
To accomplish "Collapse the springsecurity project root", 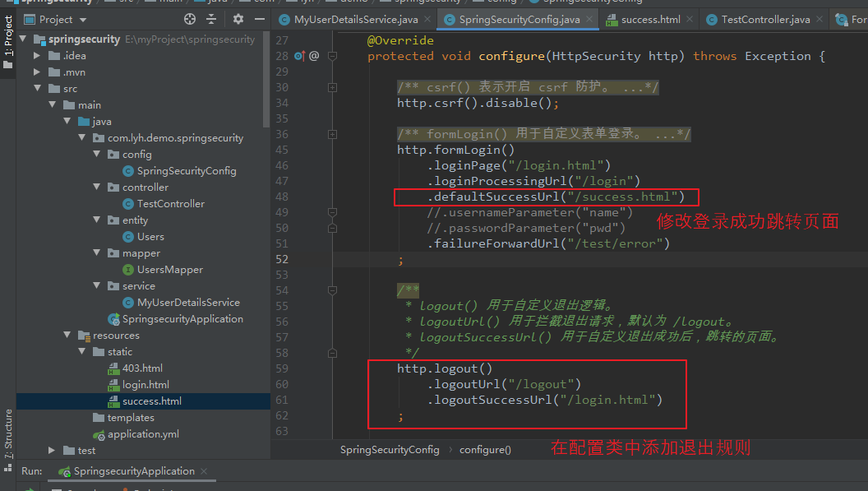I will [23, 39].
